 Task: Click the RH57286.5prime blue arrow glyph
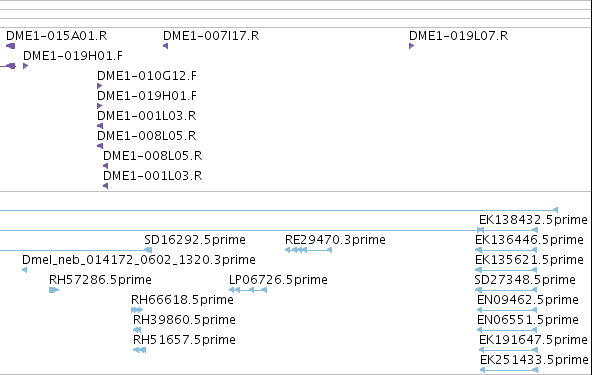54,290
